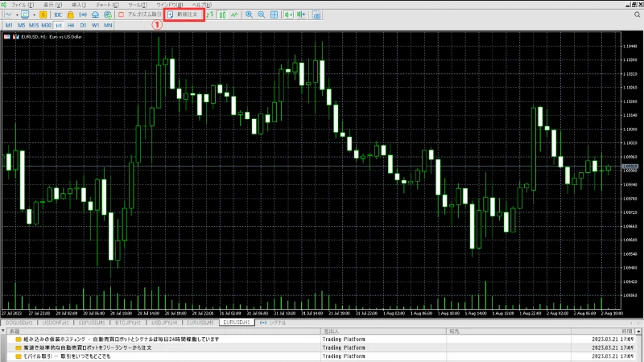644x362 pixels.
Task: Click the yellow dollar symbols icon
Action: 43,14
